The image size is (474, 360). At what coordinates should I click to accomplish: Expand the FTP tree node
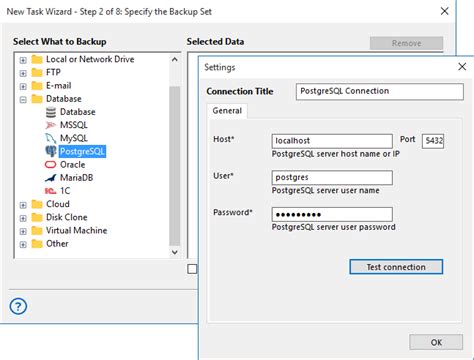point(23,73)
